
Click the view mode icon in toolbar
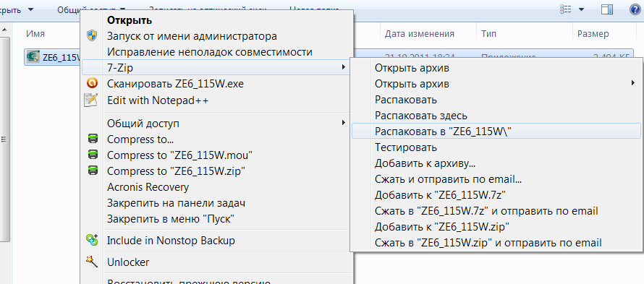[566, 9]
